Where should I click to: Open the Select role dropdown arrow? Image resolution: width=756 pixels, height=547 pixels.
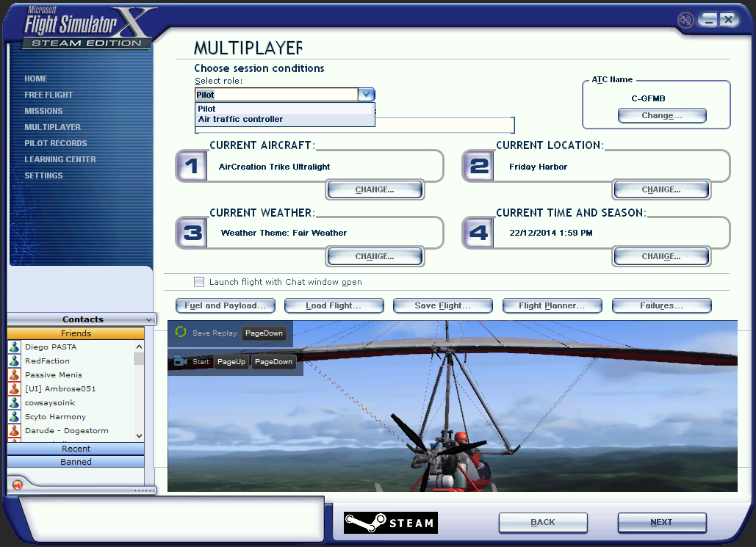pyautogui.click(x=366, y=95)
